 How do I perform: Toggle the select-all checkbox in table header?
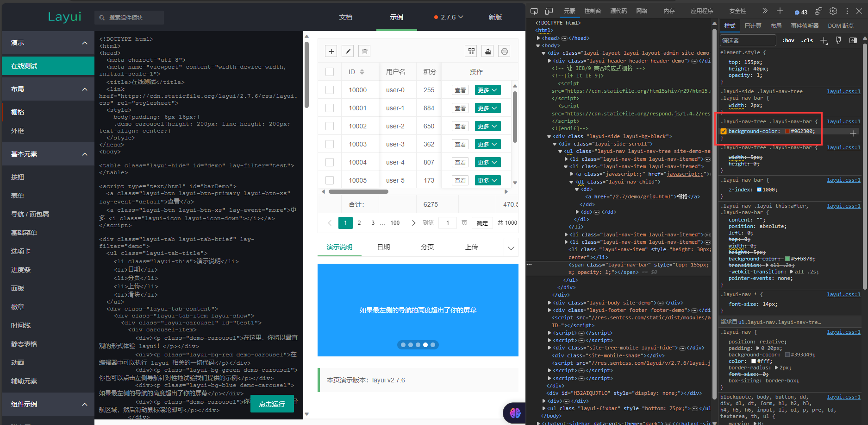pos(330,72)
